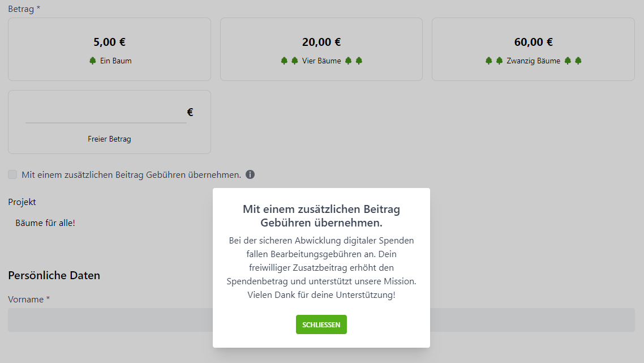
Task: Click the Projekt section label
Action: pyautogui.click(x=22, y=202)
